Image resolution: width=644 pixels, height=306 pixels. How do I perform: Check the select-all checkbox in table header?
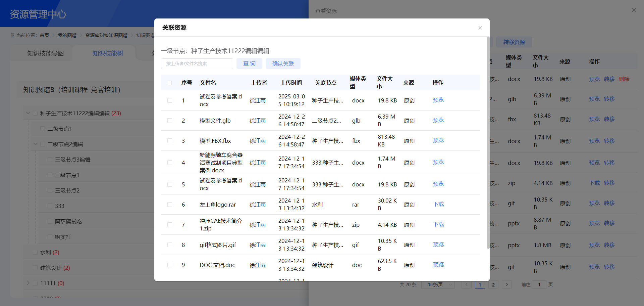(169, 83)
